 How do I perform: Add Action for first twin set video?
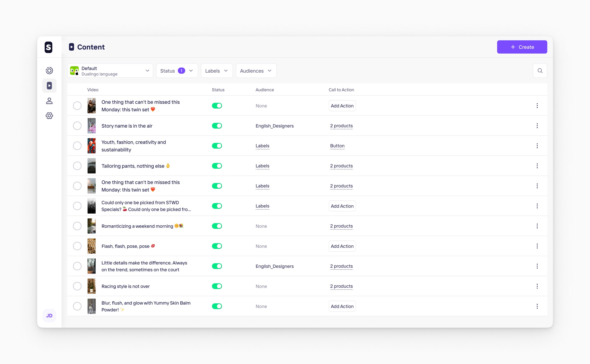(x=342, y=106)
